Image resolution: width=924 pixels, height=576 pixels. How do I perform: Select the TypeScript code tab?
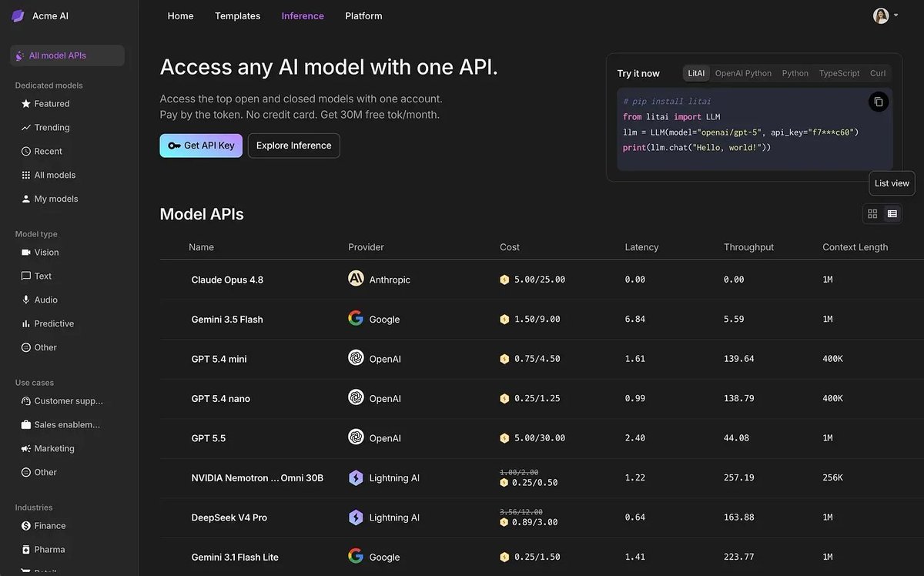tap(839, 73)
